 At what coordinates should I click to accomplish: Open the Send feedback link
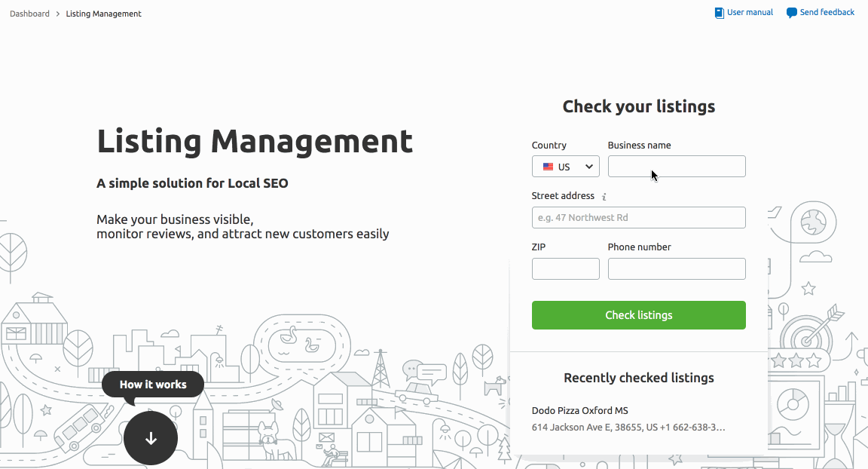[x=827, y=13]
